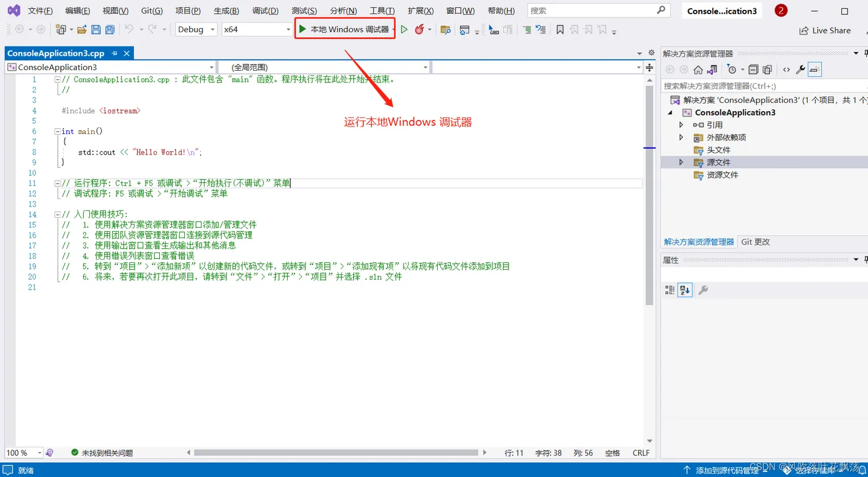Collapse the comment block at line 14

pos(58,215)
